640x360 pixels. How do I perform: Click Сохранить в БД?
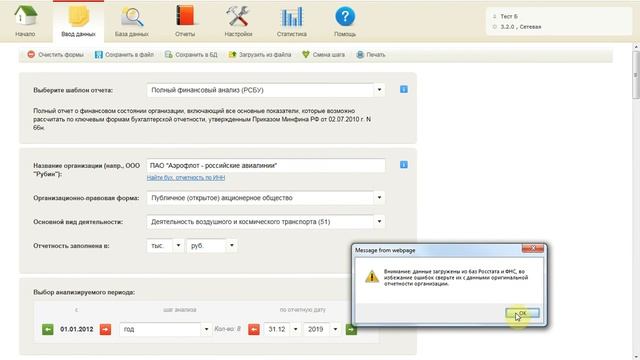(191, 55)
